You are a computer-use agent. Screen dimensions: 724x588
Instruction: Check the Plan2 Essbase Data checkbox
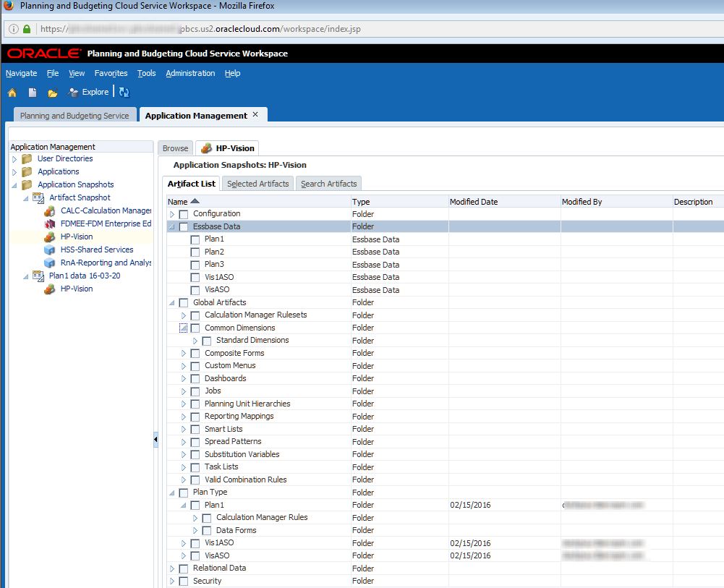click(x=195, y=252)
